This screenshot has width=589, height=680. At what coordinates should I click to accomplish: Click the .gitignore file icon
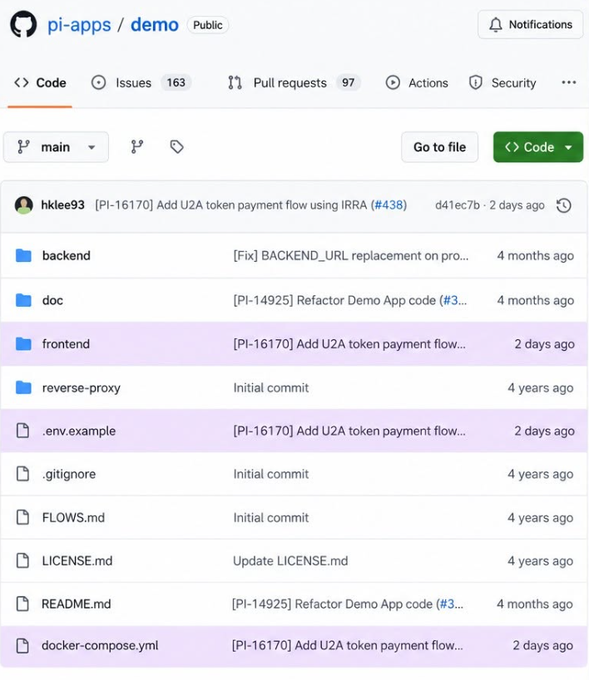pyautogui.click(x=23, y=474)
